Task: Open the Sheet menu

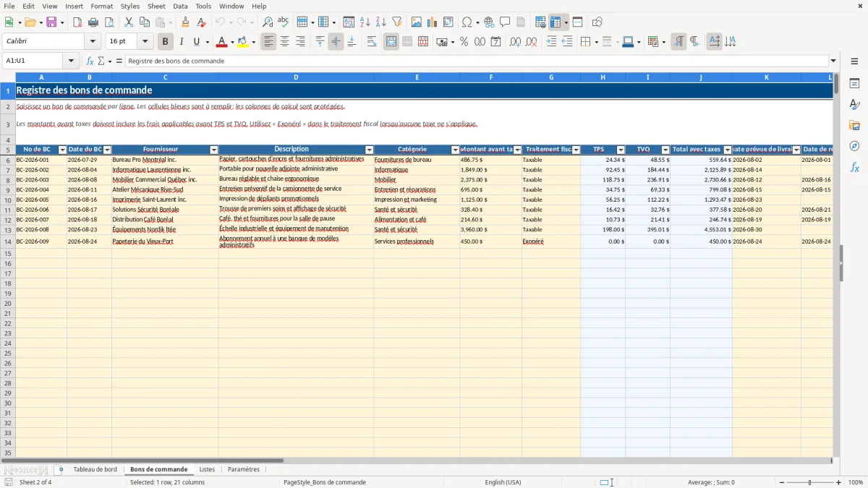Action: tap(156, 6)
